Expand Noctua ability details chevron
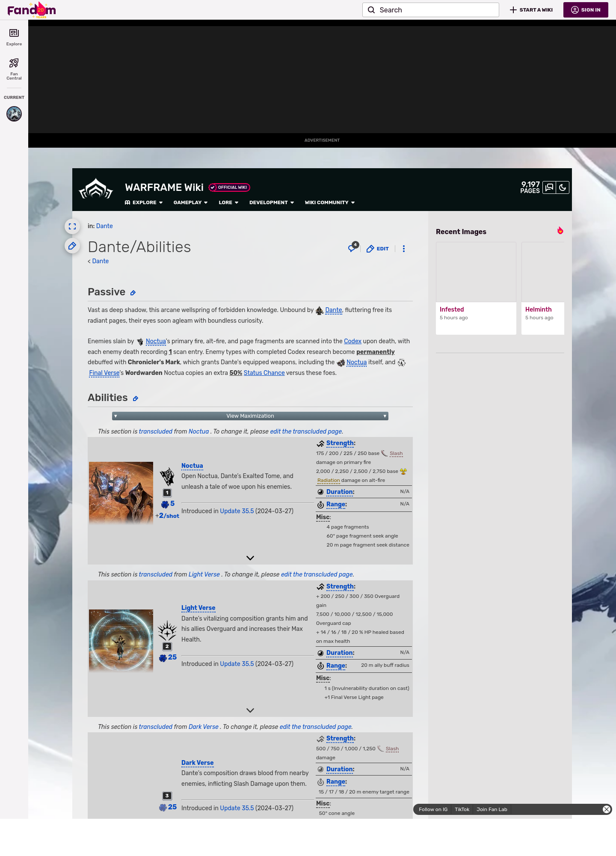Screen dimensions: 616x856 (x=250, y=558)
